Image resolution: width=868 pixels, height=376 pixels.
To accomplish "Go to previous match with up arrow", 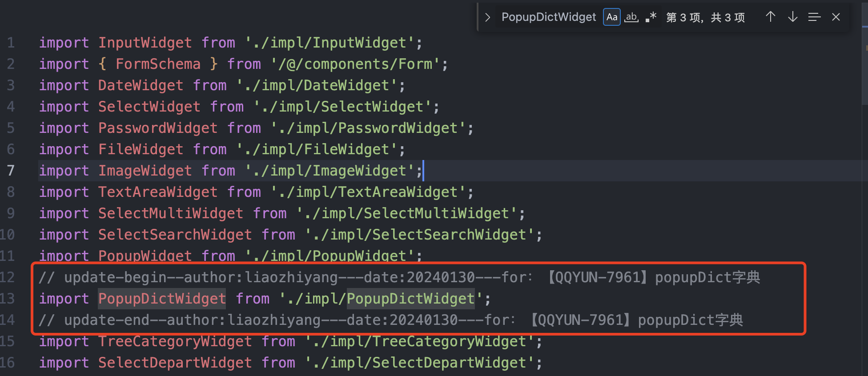I will click(x=771, y=17).
